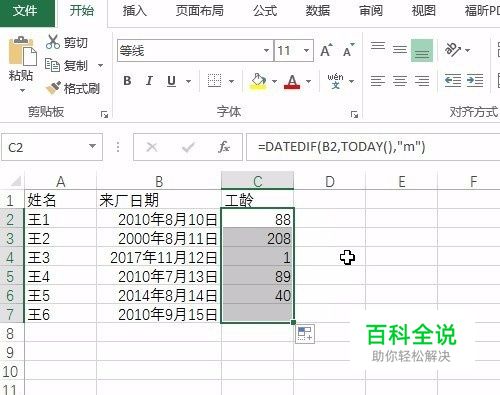Screen dimensions: 500x395
Task: Select cell containing 208
Action: tap(257, 238)
